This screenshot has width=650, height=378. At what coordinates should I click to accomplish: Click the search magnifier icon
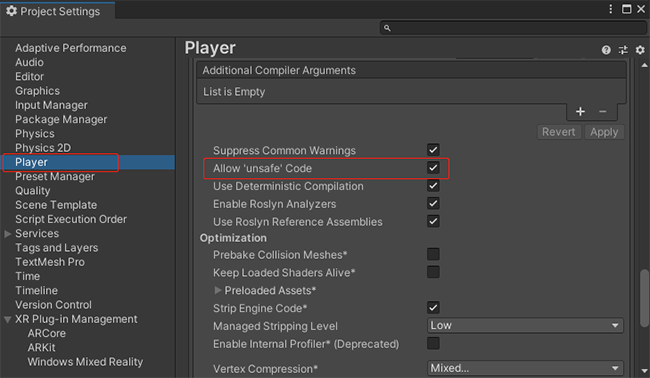(387, 28)
